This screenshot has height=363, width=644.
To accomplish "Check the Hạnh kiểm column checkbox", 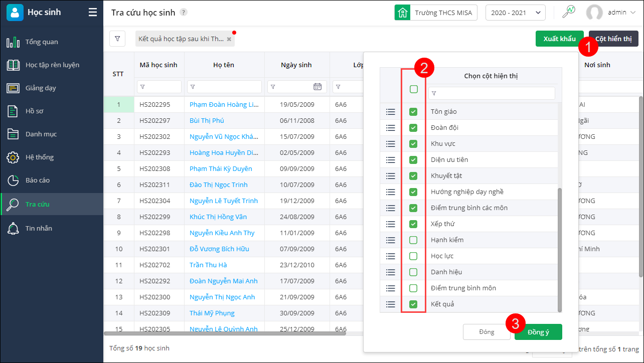I will tap(413, 240).
